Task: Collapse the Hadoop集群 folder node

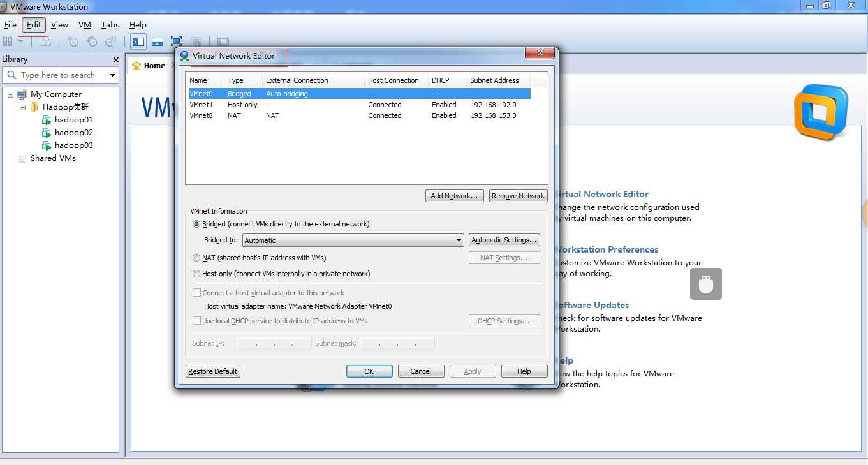Action: (22, 107)
